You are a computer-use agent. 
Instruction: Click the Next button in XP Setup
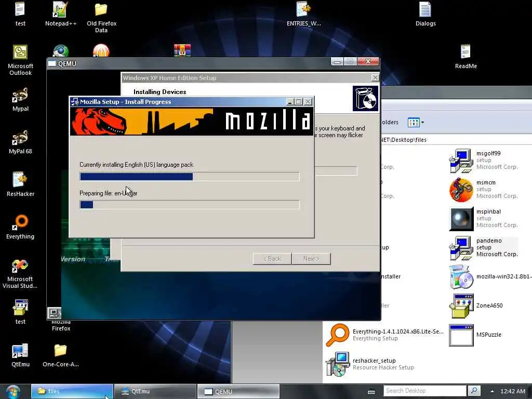point(311,259)
